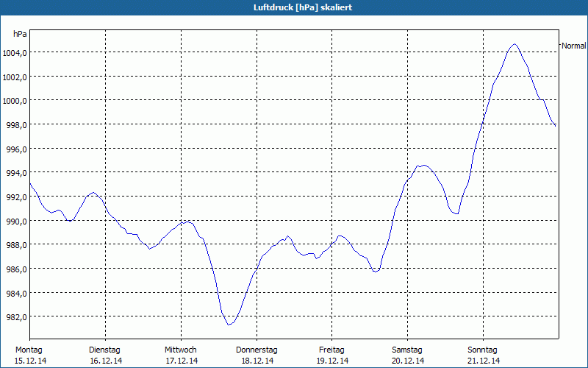Screen dimensions: 588x368
Task: Select the 'Samstag' day label
Action: tap(407, 350)
